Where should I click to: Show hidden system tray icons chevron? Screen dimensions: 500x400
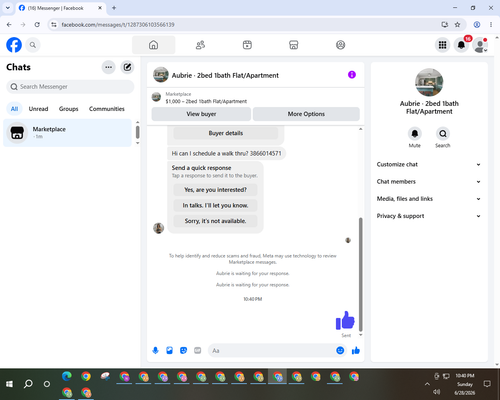pyautogui.click(x=427, y=384)
